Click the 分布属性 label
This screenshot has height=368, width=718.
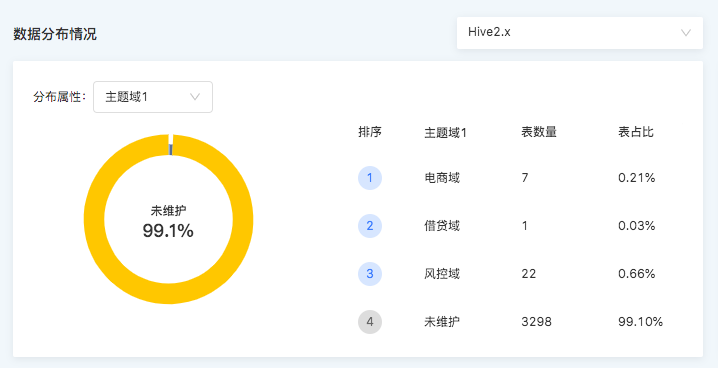[60, 97]
